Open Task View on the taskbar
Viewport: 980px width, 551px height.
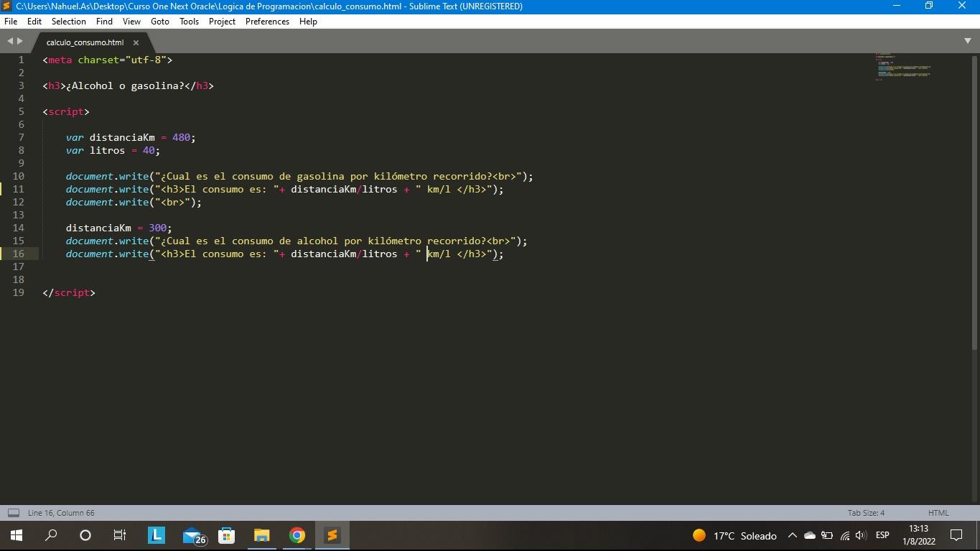[120, 535]
